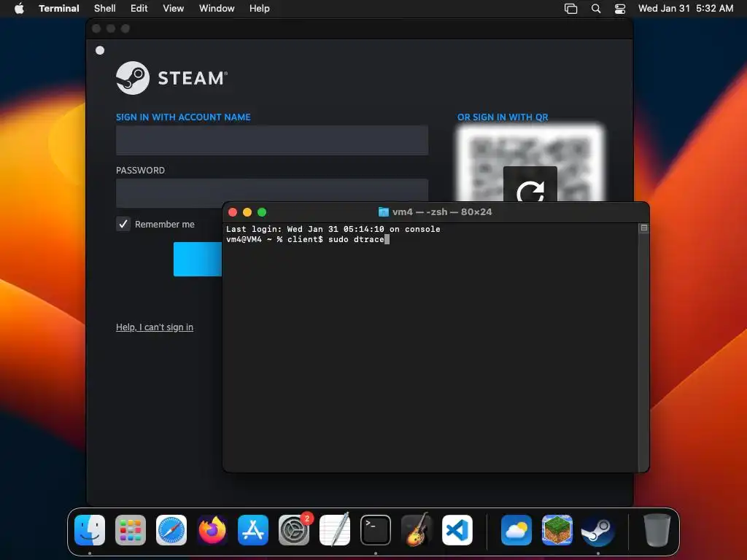Uncheck Remember me in Steam
This screenshot has height=560, width=747.
point(123,224)
